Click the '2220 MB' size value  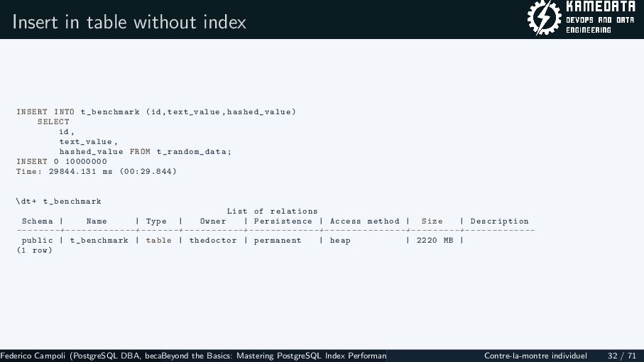point(435,240)
